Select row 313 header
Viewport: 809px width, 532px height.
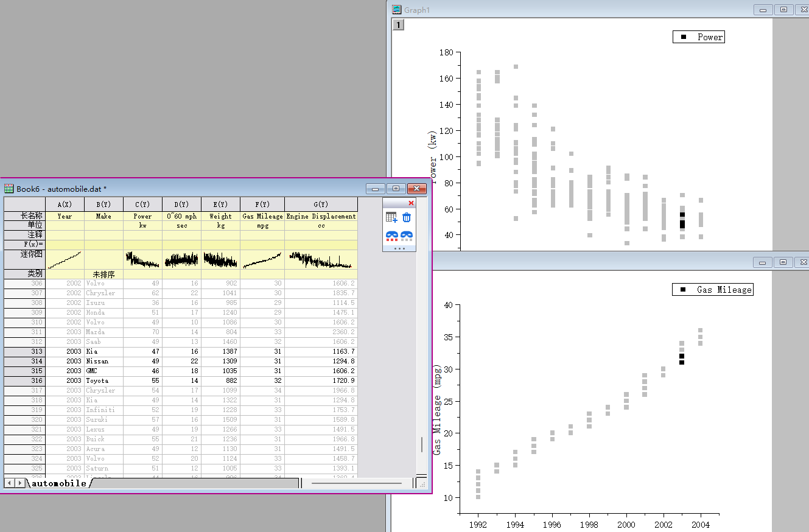coord(24,352)
